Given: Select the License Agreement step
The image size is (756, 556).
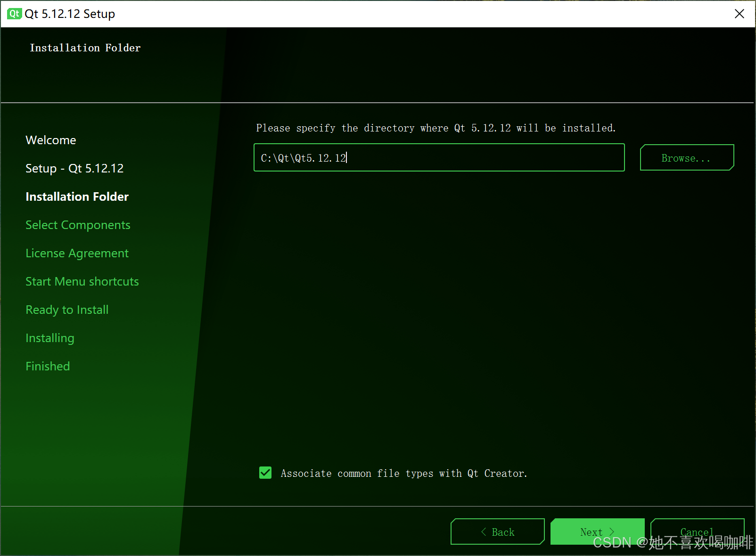Looking at the screenshot, I should pyautogui.click(x=77, y=253).
